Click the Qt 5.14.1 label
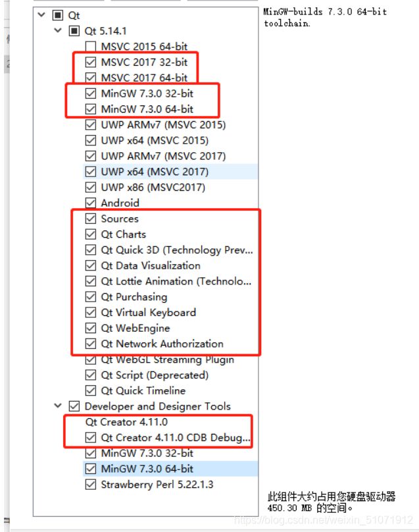Image resolution: width=419 pixels, height=532 pixels. [x=105, y=31]
